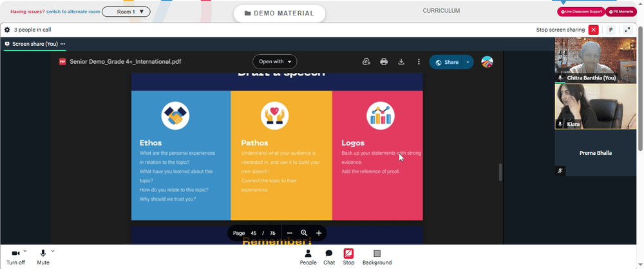
Task: Click the P button beside stop sharing
Action: pyautogui.click(x=611, y=30)
